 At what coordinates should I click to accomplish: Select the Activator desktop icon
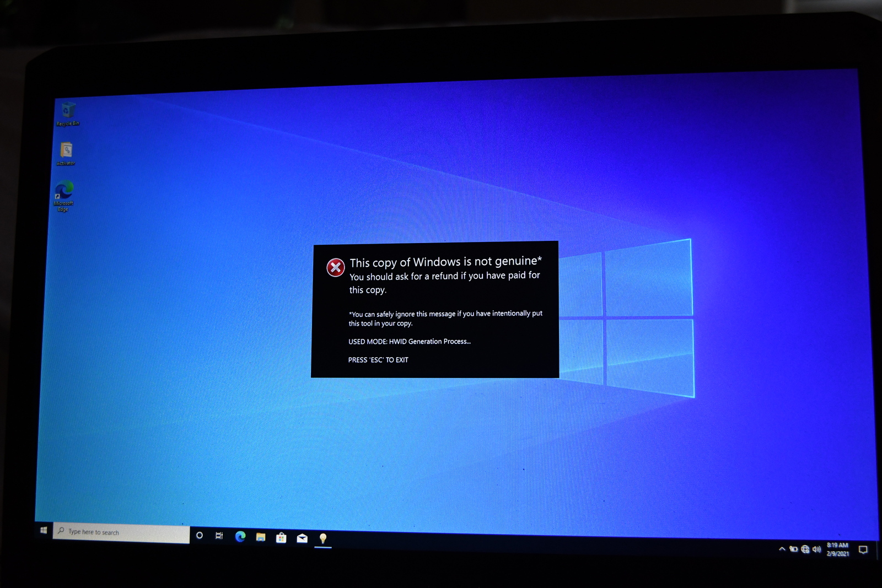point(66,154)
